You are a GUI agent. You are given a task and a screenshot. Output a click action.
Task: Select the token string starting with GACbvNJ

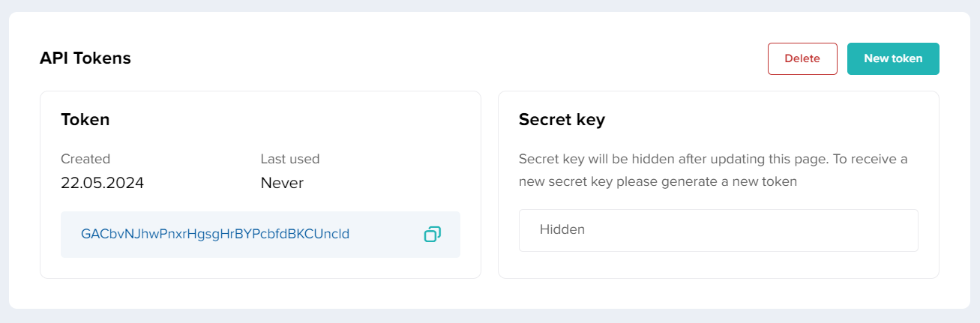[x=215, y=234]
